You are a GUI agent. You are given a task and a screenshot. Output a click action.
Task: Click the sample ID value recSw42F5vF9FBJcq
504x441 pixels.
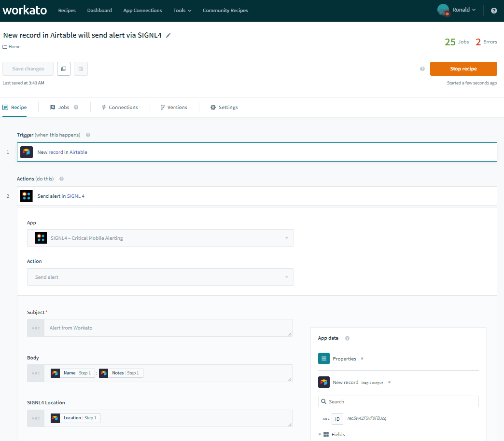click(x=367, y=418)
